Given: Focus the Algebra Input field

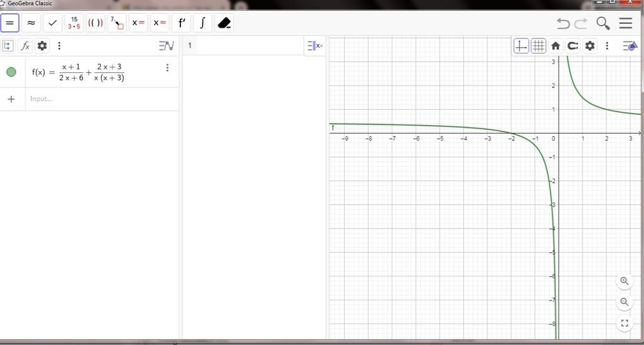Looking at the screenshot, I should pos(103,99).
